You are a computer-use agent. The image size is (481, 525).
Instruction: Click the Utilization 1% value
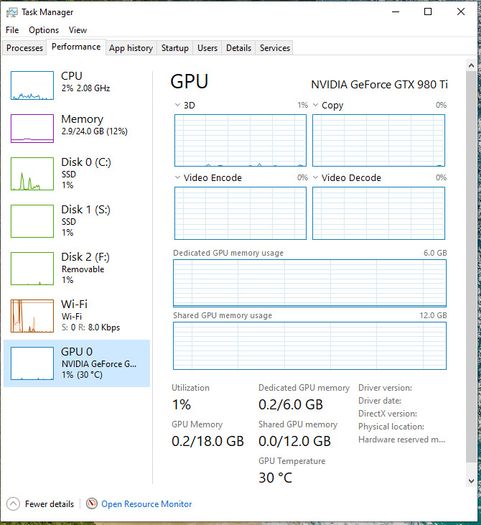click(181, 404)
